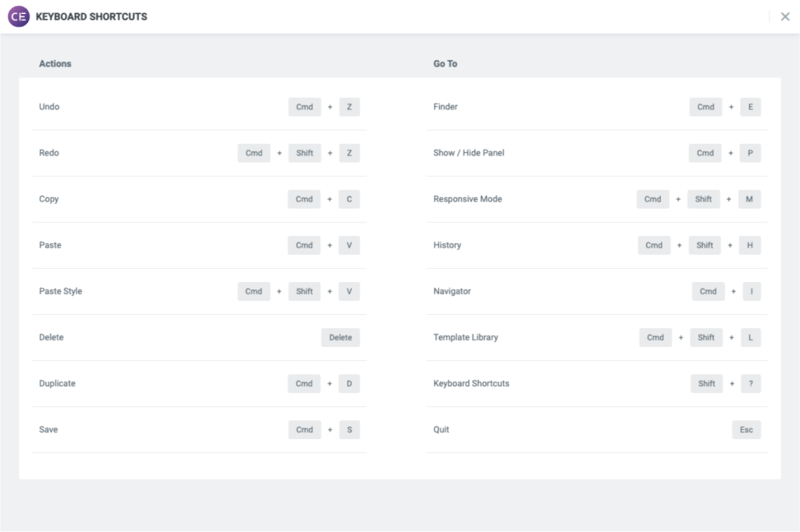The image size is (800, 532).
Task: Close the Keyboard Shortcuts dialog
Action: pyautogui.click(x=785, y=16)
